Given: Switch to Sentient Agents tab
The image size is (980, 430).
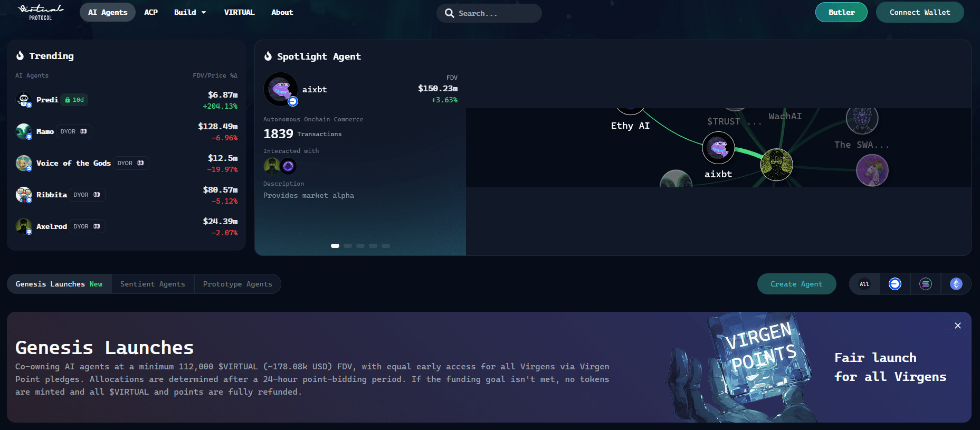Looking at the screenshot, I should click(x=153, y=284).
